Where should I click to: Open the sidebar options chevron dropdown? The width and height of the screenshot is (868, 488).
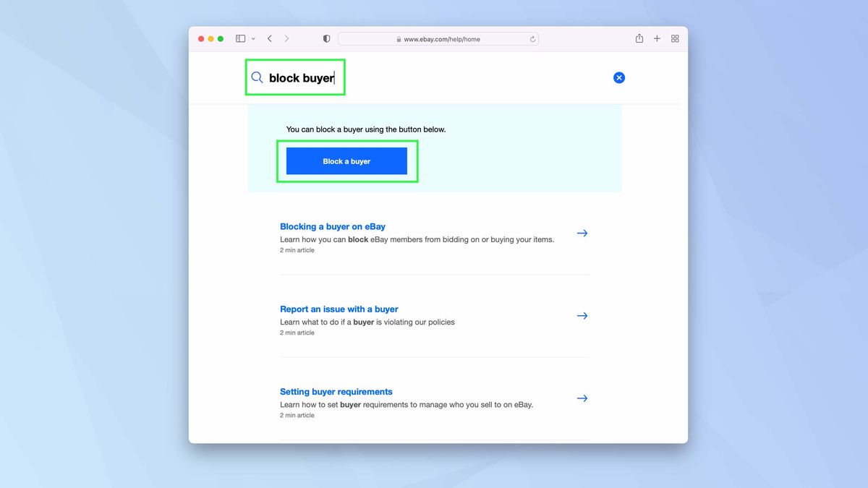(x=252, y=38)
